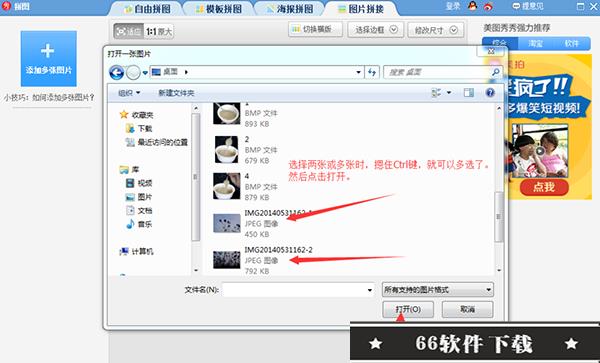Expand the 所有支持的图片格式 file type combo box
Viewport: 600px width, 363px height.
click(438, 290)
